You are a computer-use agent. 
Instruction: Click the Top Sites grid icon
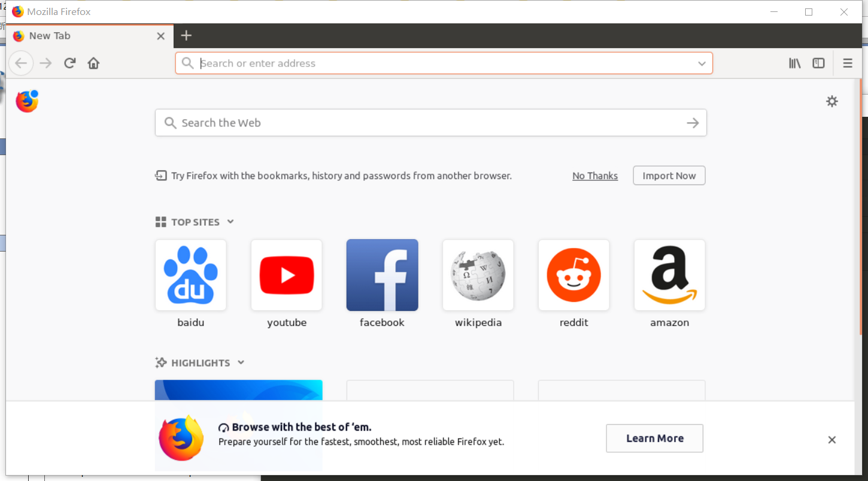tap(160, 222)
